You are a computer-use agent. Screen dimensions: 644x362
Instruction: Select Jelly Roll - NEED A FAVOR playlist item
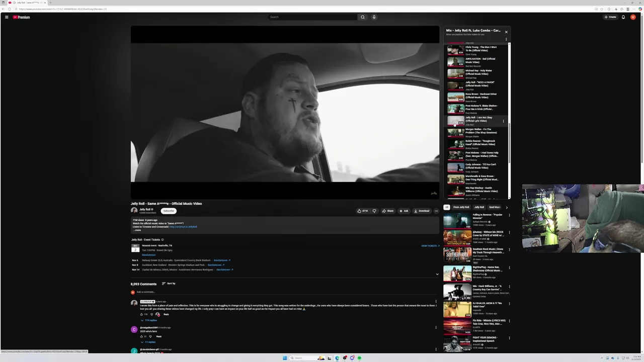click(476, 85)
